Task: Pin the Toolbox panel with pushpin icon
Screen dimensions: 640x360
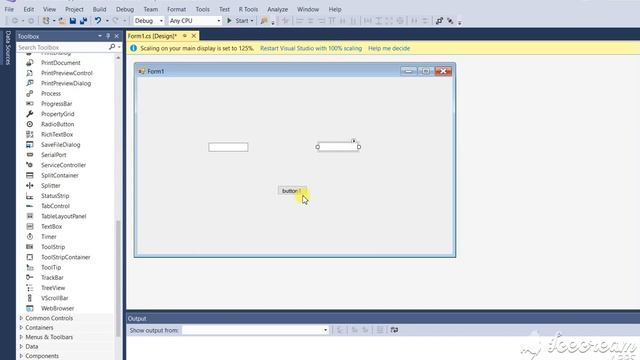Action: coord(108,36)
